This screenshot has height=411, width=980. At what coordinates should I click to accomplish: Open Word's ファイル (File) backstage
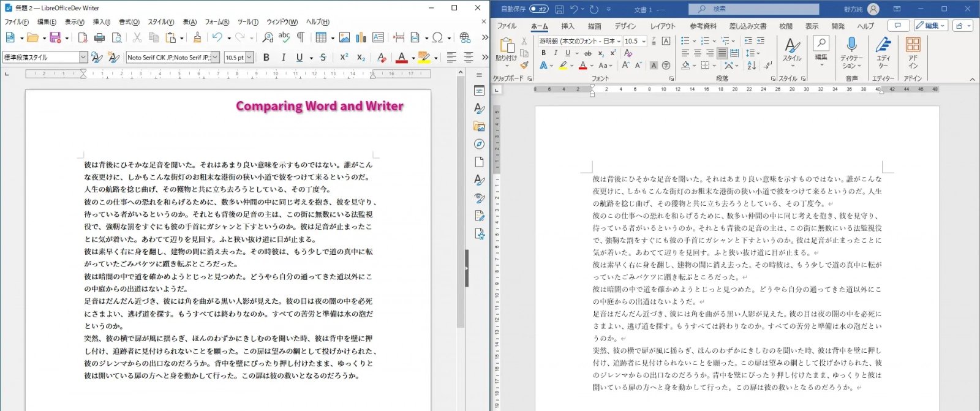[x=507, y=26]
